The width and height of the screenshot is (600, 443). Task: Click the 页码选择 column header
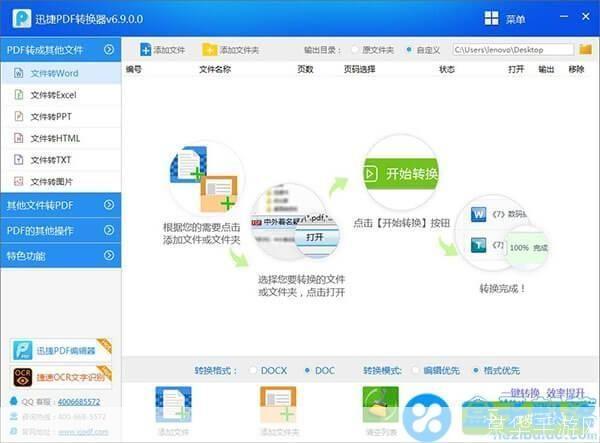click(x=359, y=69)
